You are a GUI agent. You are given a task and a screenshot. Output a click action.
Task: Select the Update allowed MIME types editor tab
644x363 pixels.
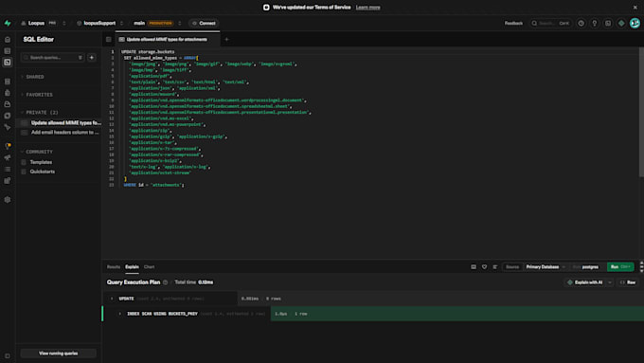pyautogui.click(x=167, y=40)
